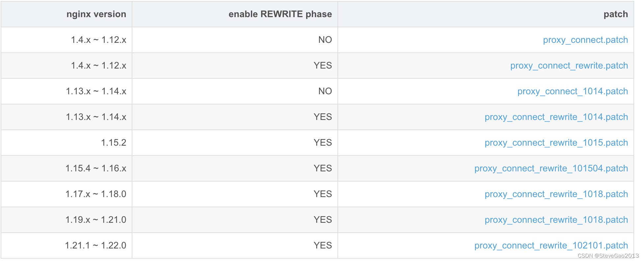This screenshot has width=644, height=261.
Task: Click the patch column header
Action: pyautogui.click(x=616, y=14)
